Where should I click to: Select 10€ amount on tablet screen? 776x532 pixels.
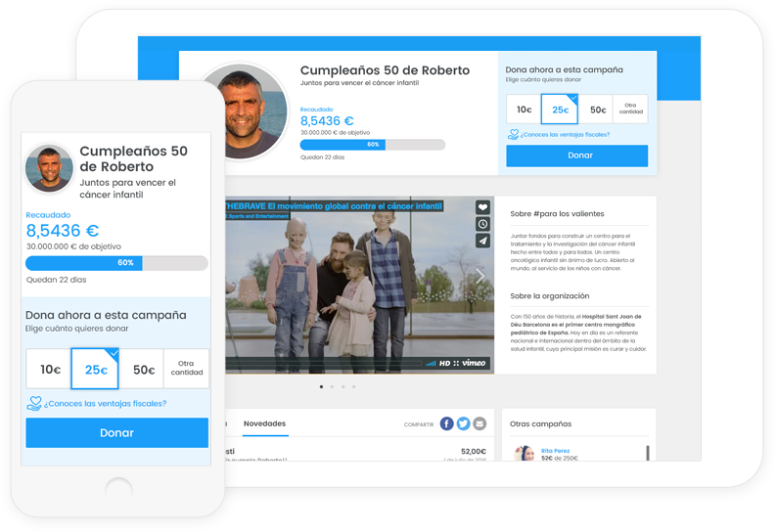click(x=524, y=110)
